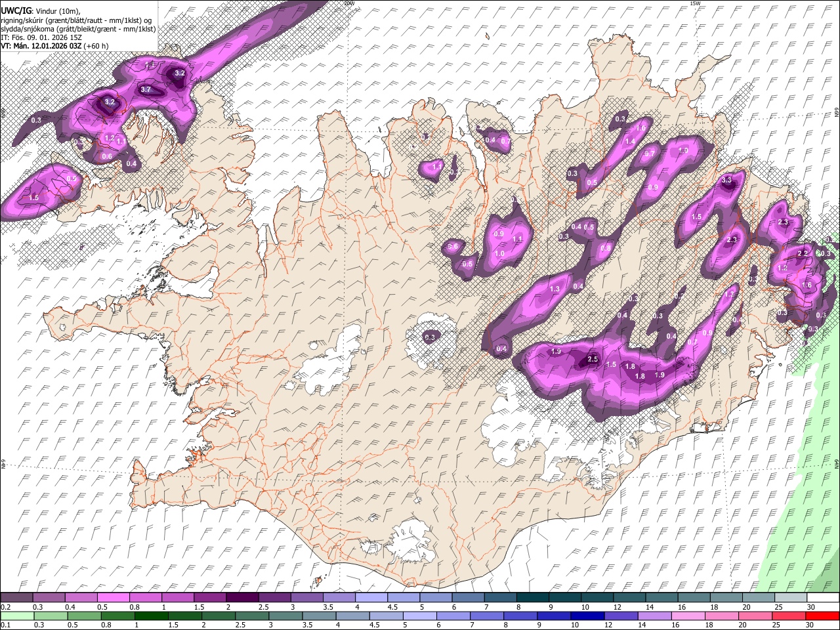This screenshot has height=630, width=840.
Task: Select the bright pink snow swatch between 0.5 and 0.8
Action: click(113, 598)
